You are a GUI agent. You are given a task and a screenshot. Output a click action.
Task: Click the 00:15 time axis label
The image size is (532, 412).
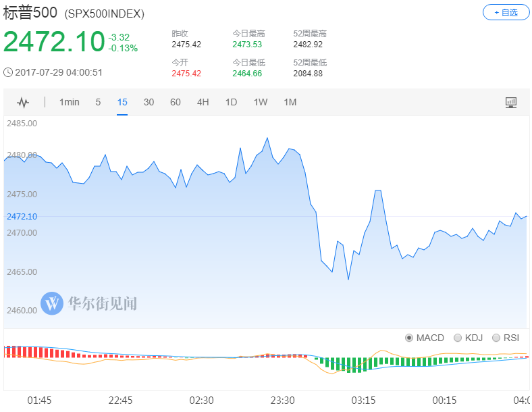click(x=444, y=401)
